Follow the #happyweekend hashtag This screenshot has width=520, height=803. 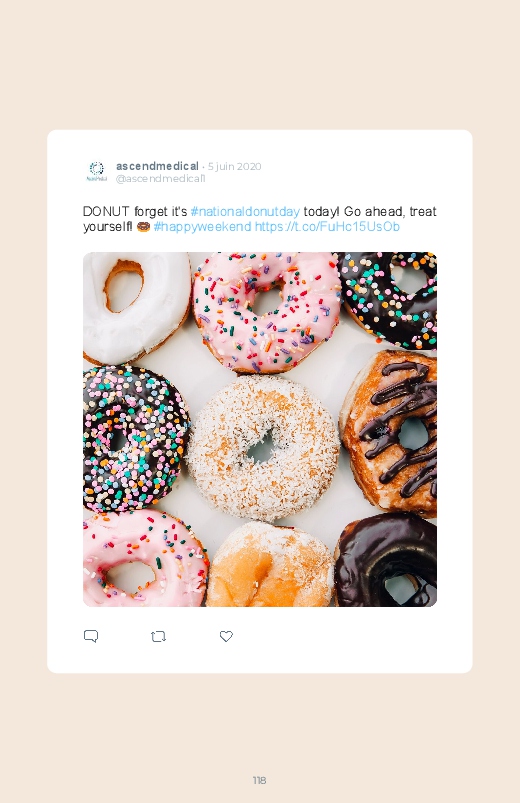click(202, 227)
